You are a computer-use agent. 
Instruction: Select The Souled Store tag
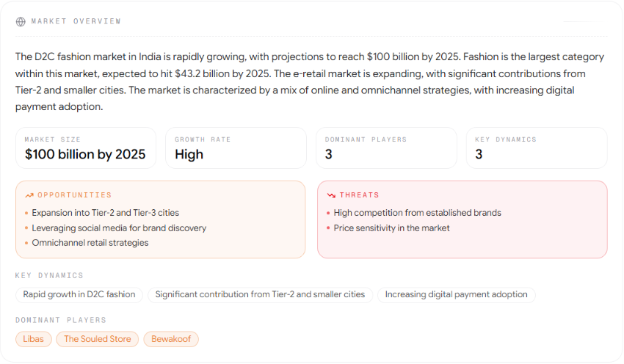tap(98, 339)
